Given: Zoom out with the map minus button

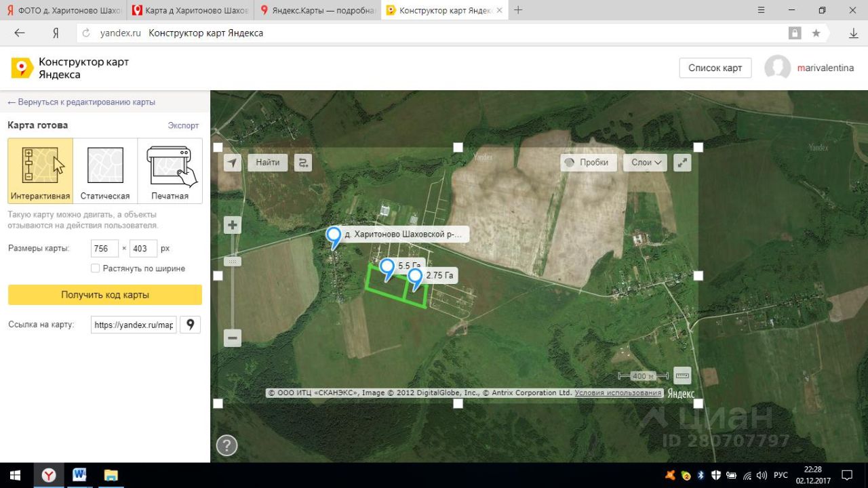Looking at the screenshot, I should click(x=233, y=338).
